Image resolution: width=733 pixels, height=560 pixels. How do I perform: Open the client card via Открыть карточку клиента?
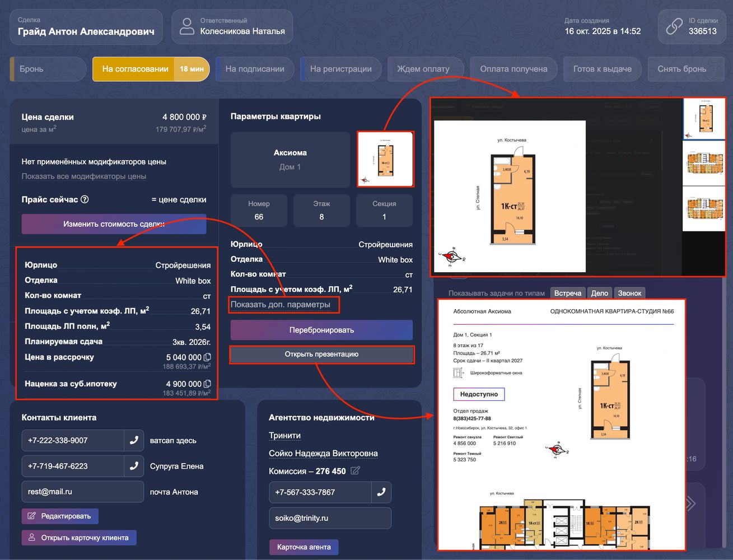(x=79, y=538)
